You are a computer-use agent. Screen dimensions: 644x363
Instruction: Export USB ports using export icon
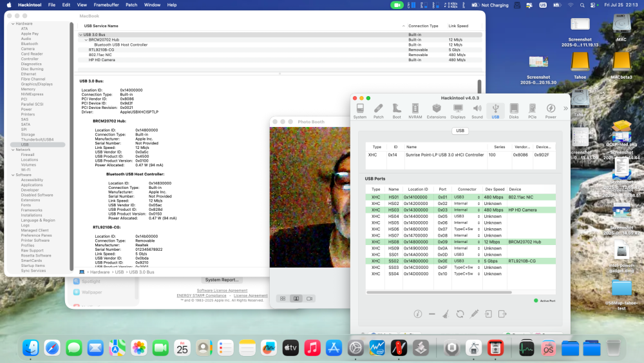click(502, 314)
